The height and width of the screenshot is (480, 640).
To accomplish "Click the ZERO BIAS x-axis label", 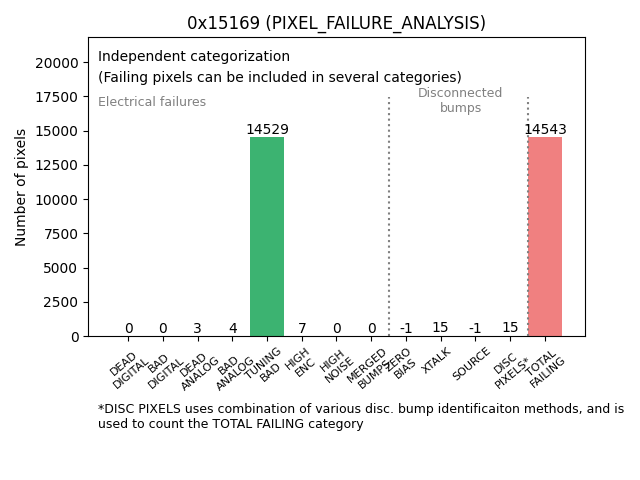I will 401,363.
